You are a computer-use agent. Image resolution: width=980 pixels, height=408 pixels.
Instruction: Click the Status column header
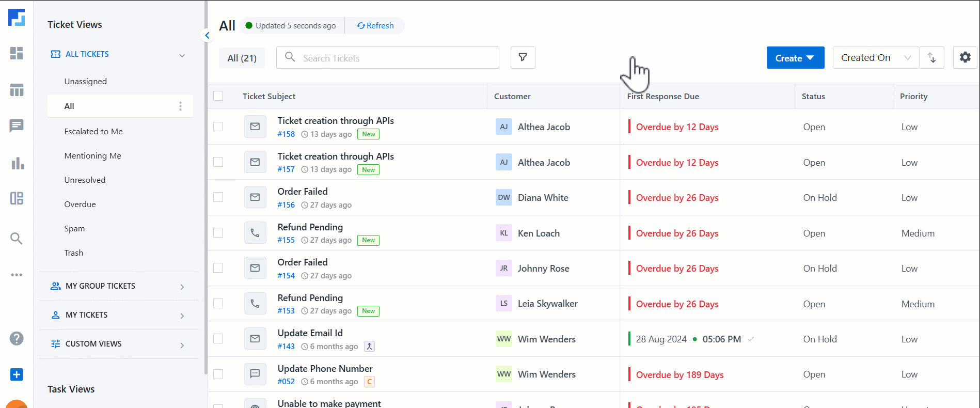click(813, 96)
